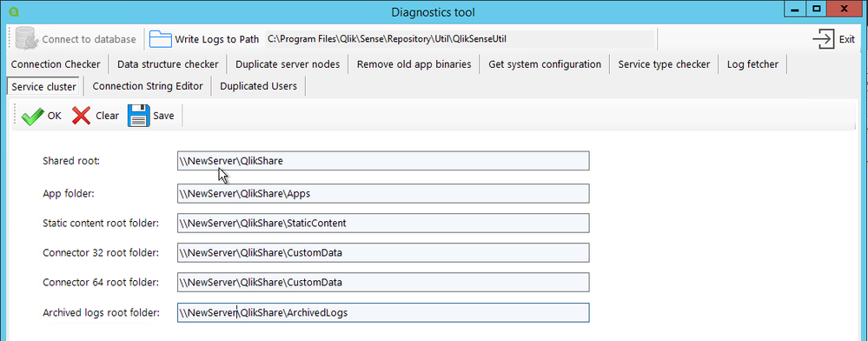This screenshot has height=341, width=868.
Task: Click the 'Connector 64 root folder:' label
Action: (101, 282)
